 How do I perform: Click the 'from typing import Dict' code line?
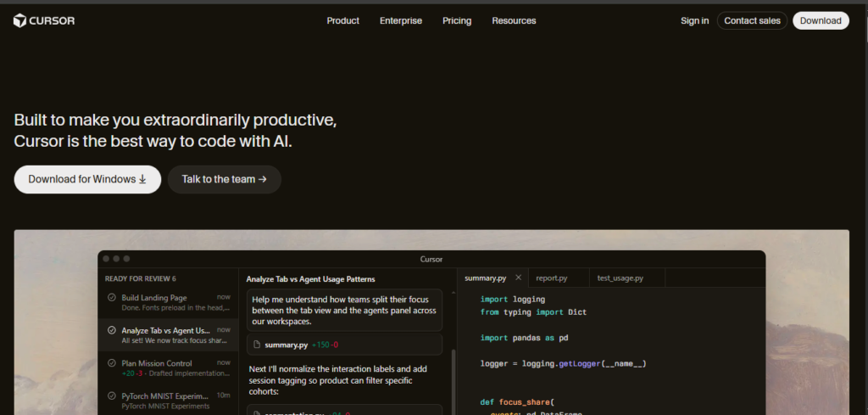pyautogui.click(x=533, y=312)
